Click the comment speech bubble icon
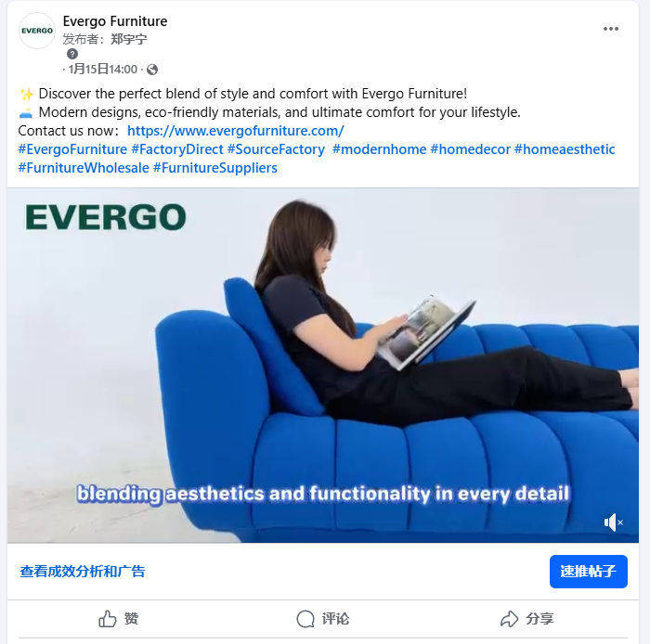Image resolution: width=650 pixels, height=644 pixels. pos(305,619)
